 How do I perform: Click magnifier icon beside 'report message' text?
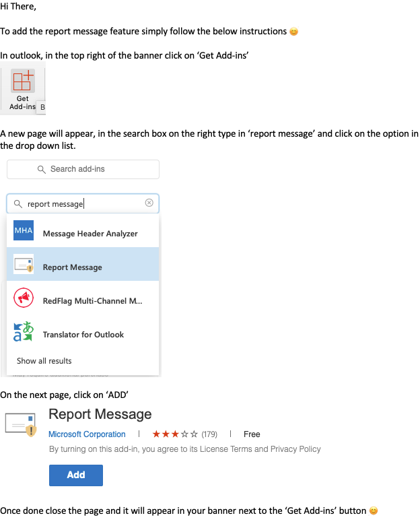tap(18, 204)
